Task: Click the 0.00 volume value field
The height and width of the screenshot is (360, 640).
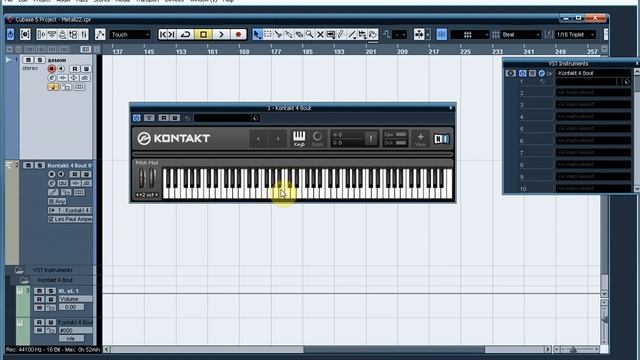Action: pos(71,307)
